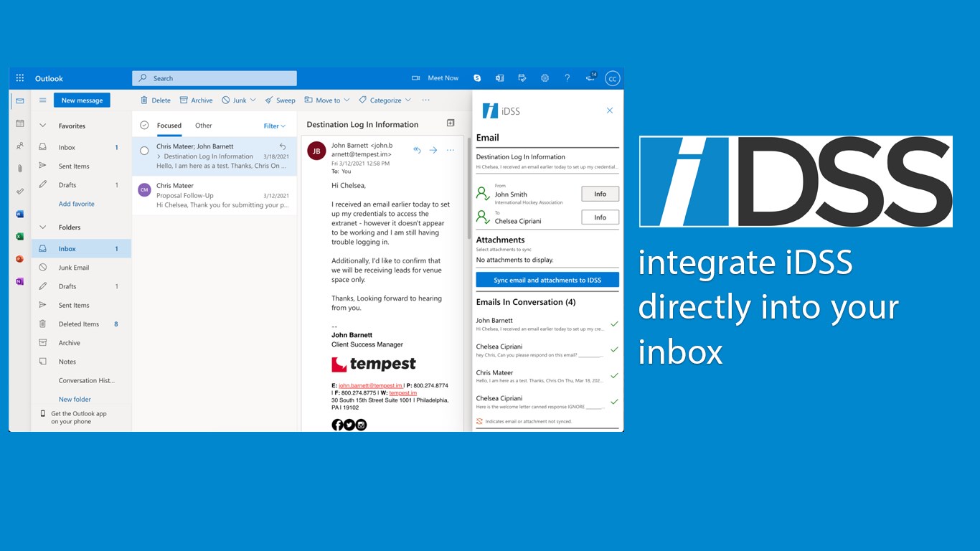Click into the Search field
The width and height of the screenshot is (980, 551).
(x=215, y=78)
